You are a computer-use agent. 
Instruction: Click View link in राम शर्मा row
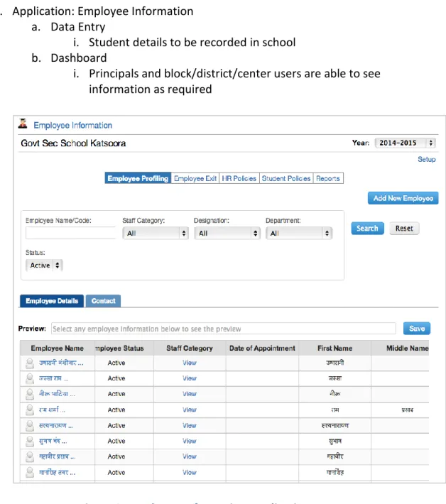(190, 410)
